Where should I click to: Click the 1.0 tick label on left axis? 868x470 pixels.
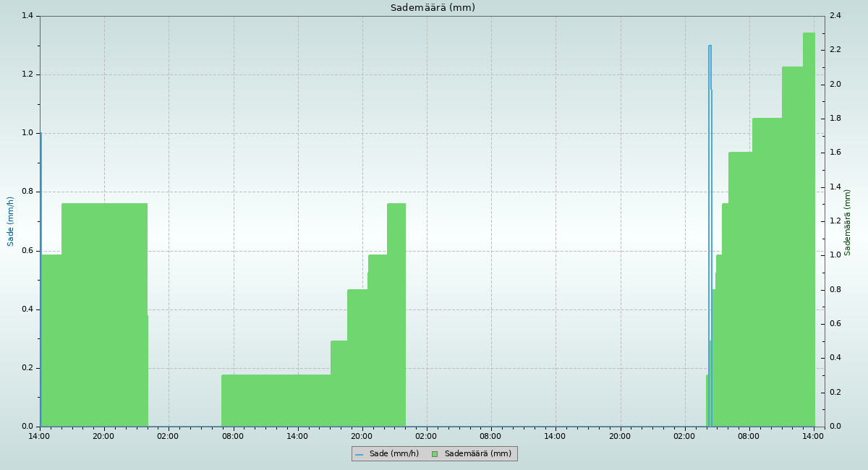[x=28, y=133]
